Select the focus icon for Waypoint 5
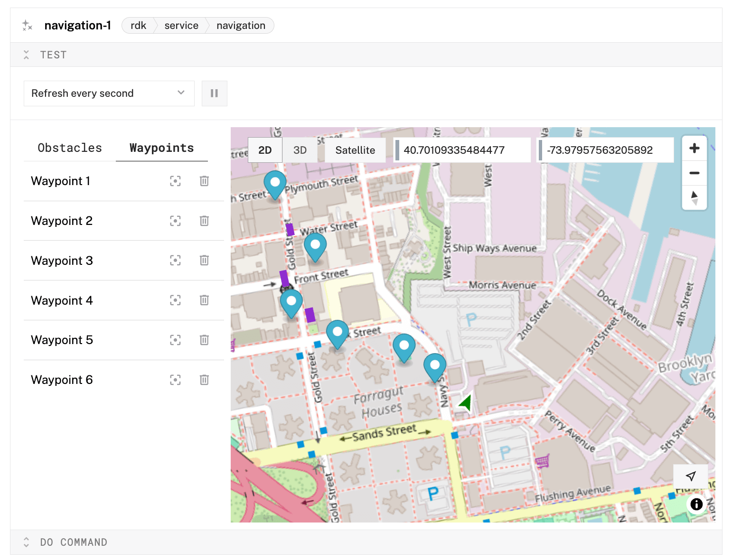Screen dimensions: 732x560 pyautogui.click(x=176, y=340)
